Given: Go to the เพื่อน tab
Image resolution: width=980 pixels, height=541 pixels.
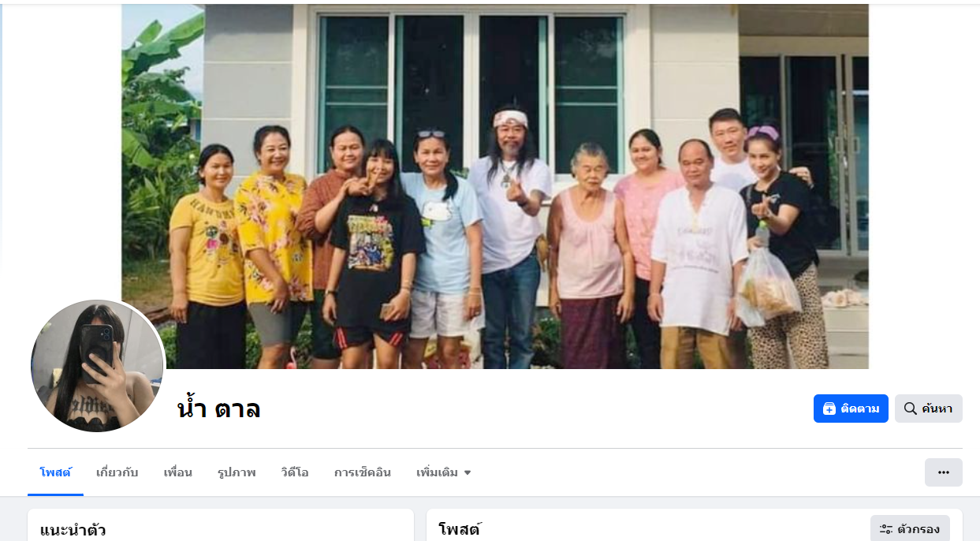Looking at the screenshot, I should click(x=177, y=472).
